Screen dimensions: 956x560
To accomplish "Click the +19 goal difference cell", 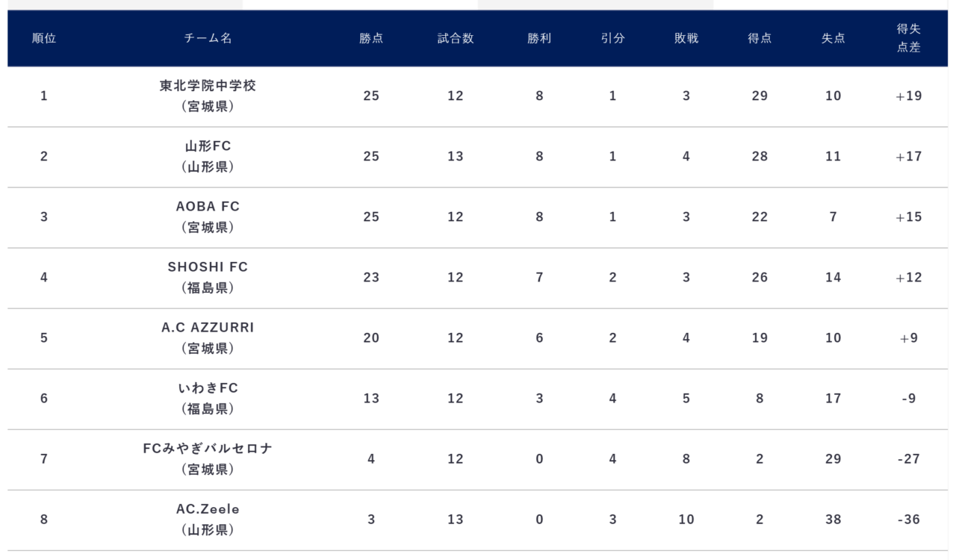I will pyautogui.click(x=909, y=96).
